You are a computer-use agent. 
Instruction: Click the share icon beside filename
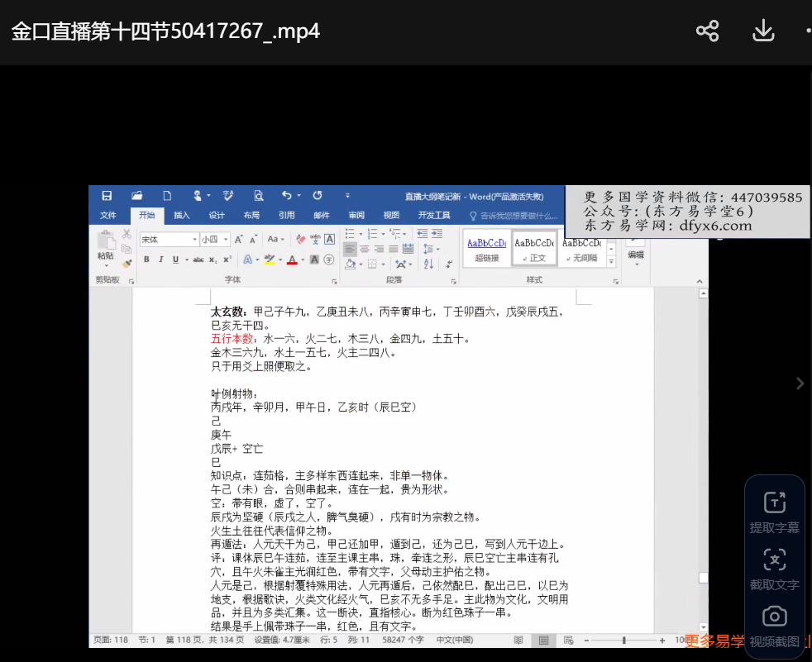tap(707, 31)
